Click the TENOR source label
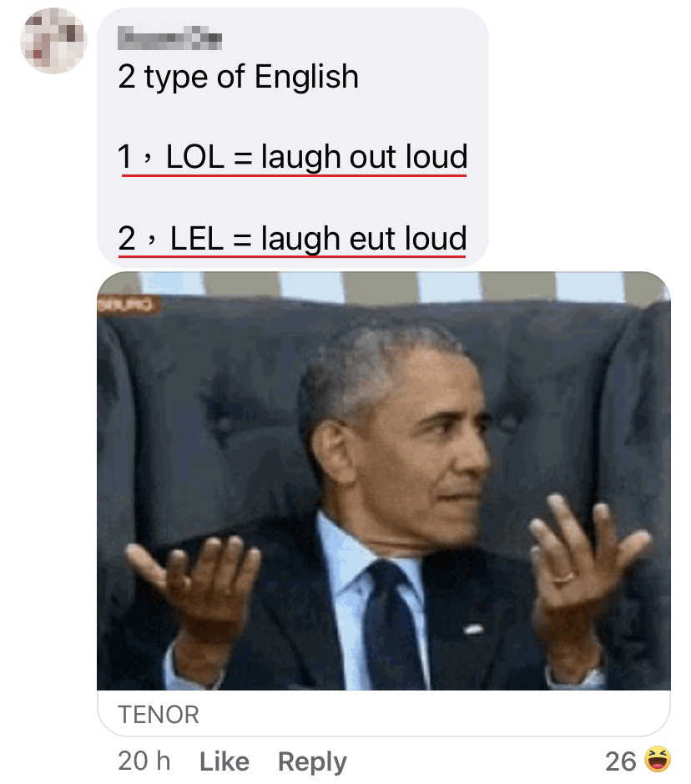The image size is (691, 784). pos(159,715)
